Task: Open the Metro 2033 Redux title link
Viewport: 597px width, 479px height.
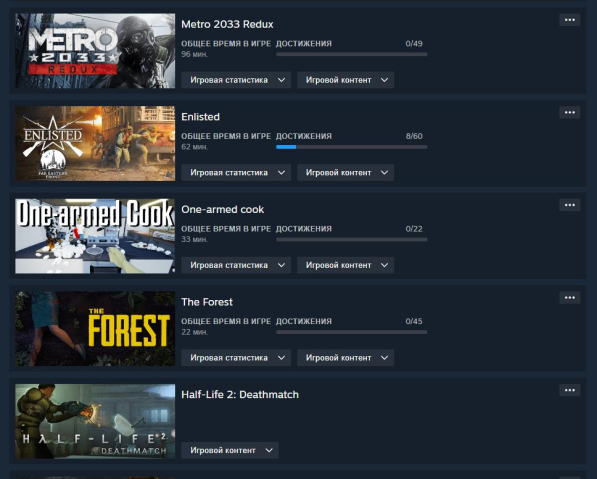Action: [227, 24]
